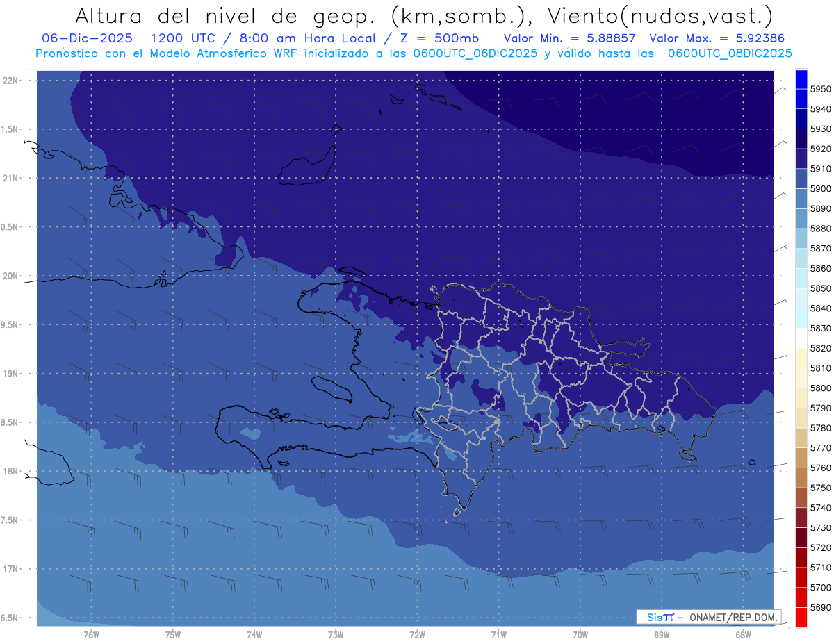Click the 5700 colorbar label
This screenshot has height=644, width=834.
821,588
